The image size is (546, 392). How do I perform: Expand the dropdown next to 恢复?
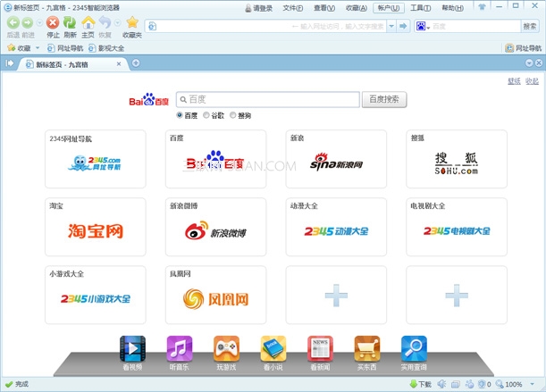coord(118,23)
